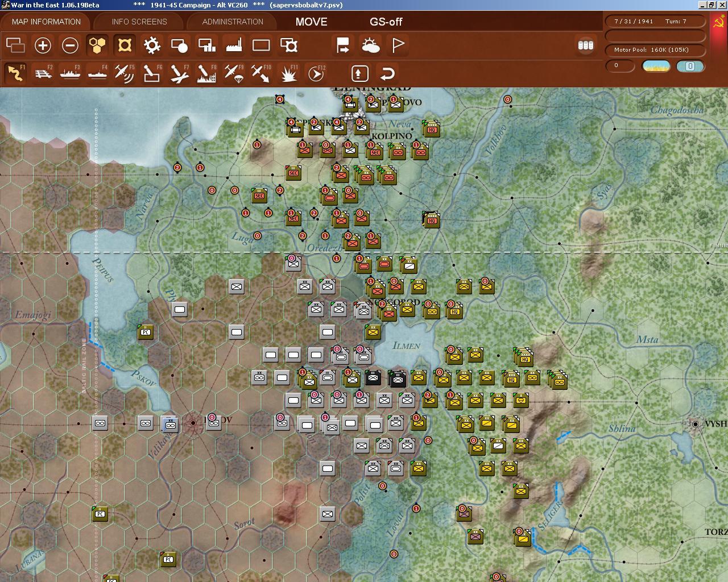This screenshot has height=582, width=728.
Task: Click the Shlina river label
Action: coord(622,428)
